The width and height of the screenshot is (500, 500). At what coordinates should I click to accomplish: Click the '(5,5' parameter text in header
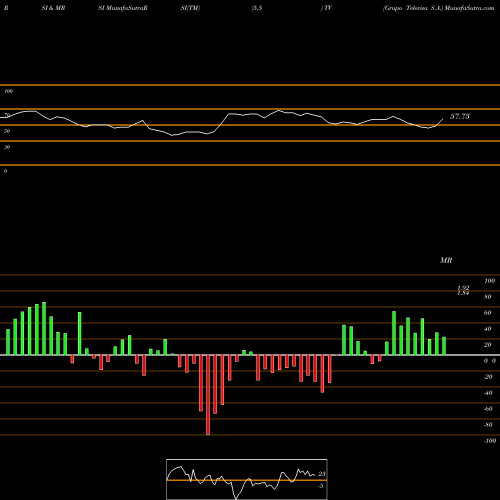257,8
